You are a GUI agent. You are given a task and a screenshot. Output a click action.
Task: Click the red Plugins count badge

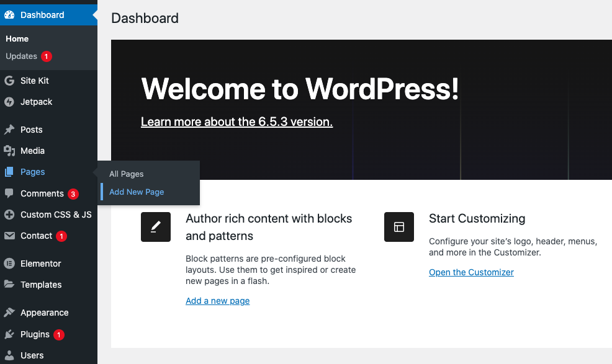(59, 335)
